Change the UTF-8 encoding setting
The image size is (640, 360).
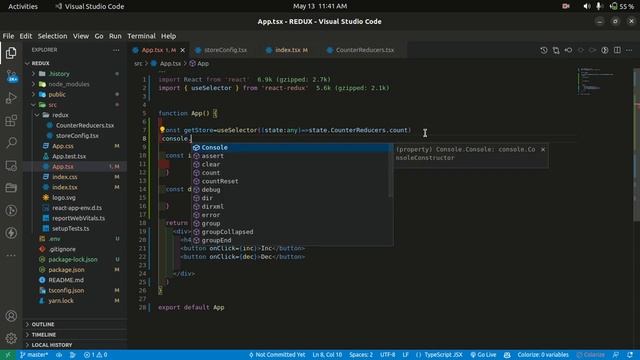[x=387, y=355]
